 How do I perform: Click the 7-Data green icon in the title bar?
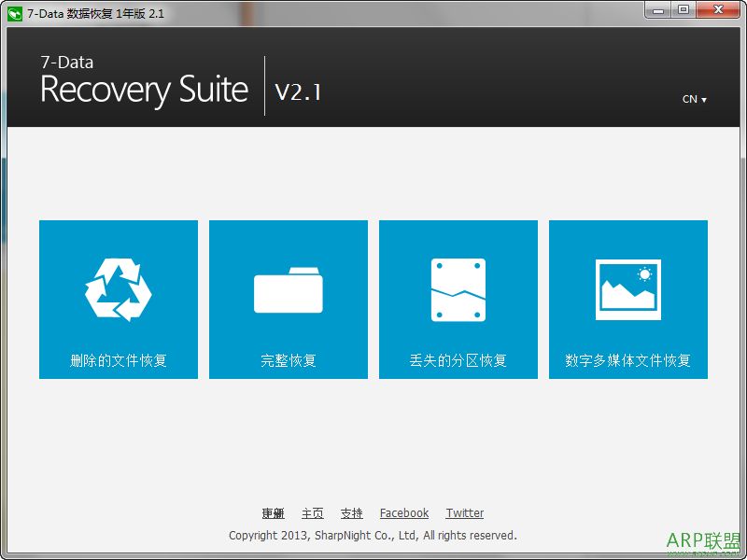[x=13, y=13]
